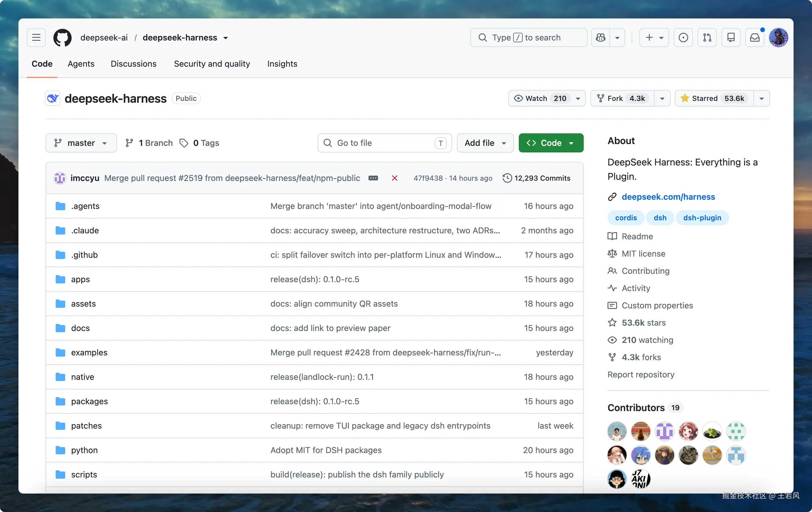
Task: Open the star lists dropdown arrow
Action: coord(761,98)
